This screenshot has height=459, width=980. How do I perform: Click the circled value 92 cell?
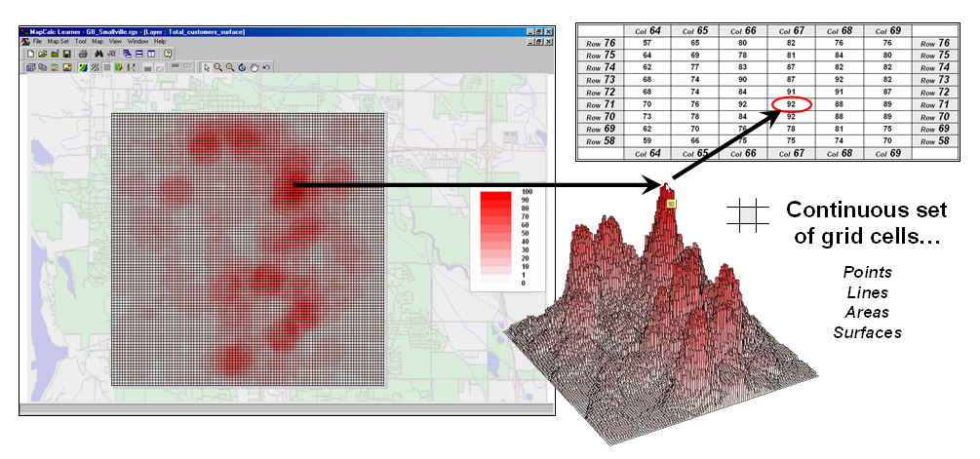pyautogui.click(x=791, y=104)
